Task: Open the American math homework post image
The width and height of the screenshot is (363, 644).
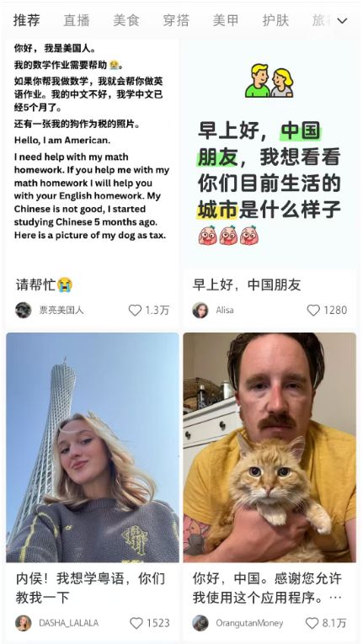Action: point(93,154)
